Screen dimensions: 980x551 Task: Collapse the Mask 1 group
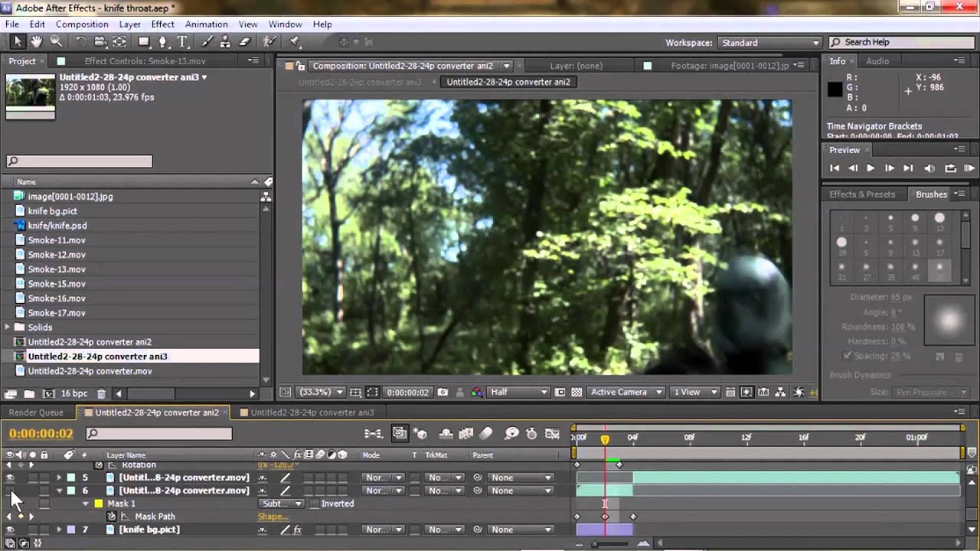pos(86,504)
